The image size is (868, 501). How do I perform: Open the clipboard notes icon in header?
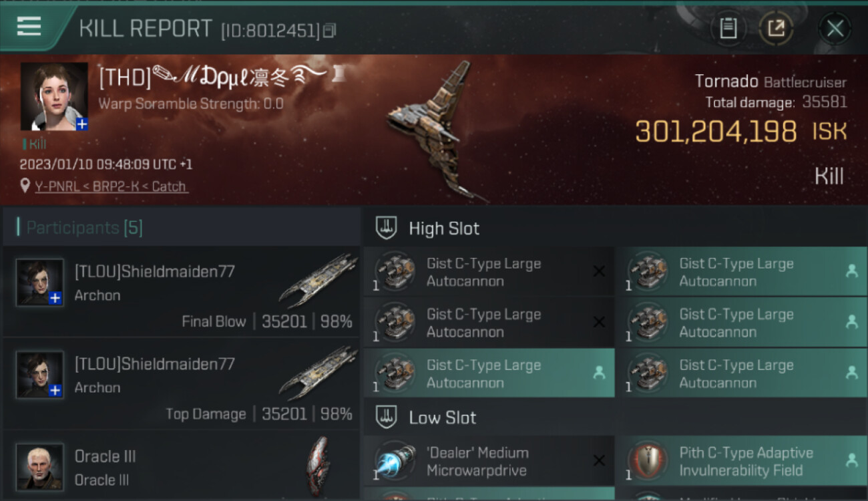(x=728, y=29)
